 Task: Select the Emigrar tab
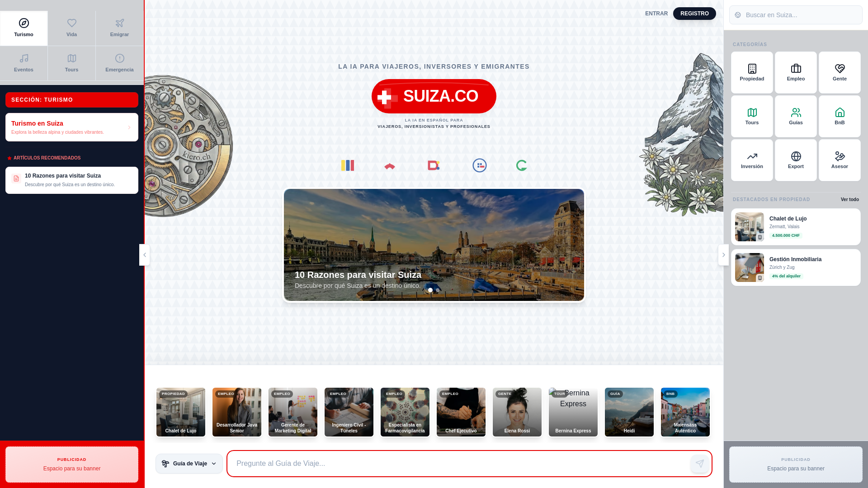click(x=120, y=28)
